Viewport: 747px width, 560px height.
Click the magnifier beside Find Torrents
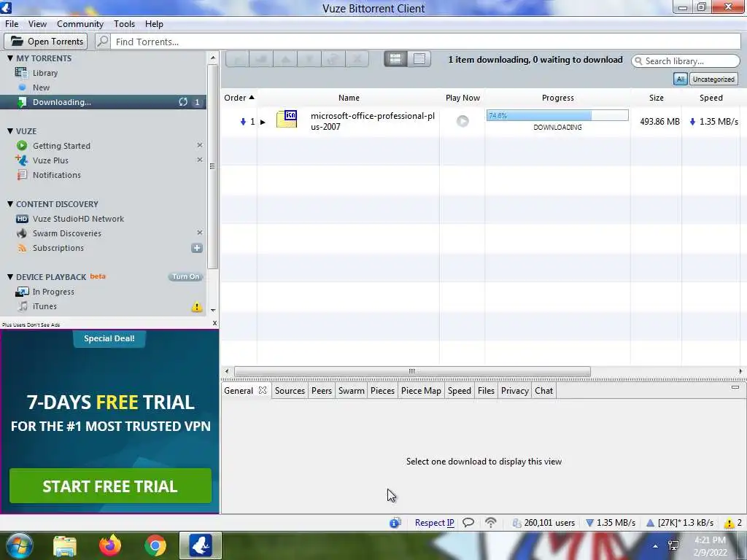click(103, 42)
